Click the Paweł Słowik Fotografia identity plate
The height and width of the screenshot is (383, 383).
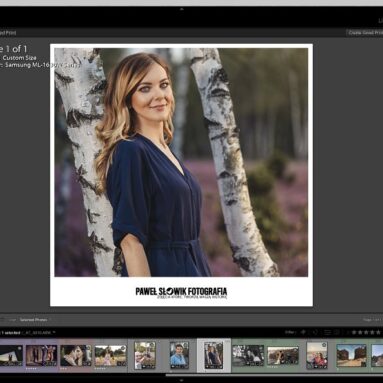coord(181,292)
